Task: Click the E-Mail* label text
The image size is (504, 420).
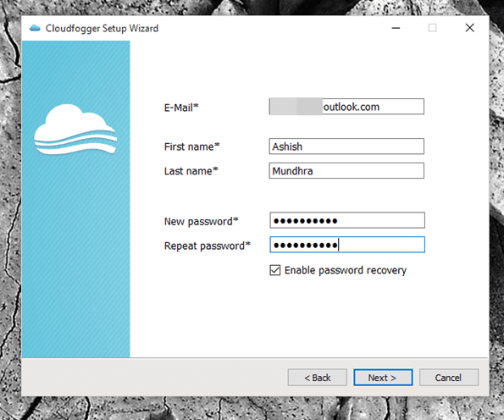Action: (x=181, y=108)
